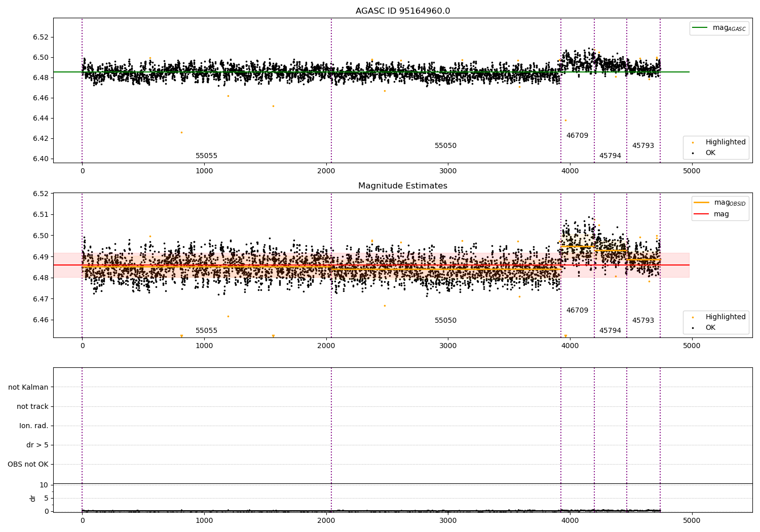Screen dimensions: 760x532
Task: Click the 6.51 y-axis tick label
Action: coord(41,214)
